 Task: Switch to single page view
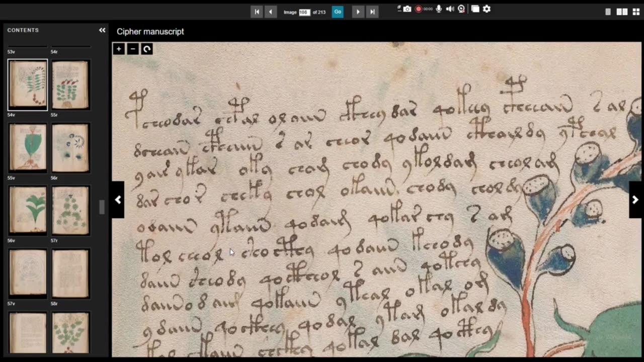pyautogui.click(x=608, y=12)
